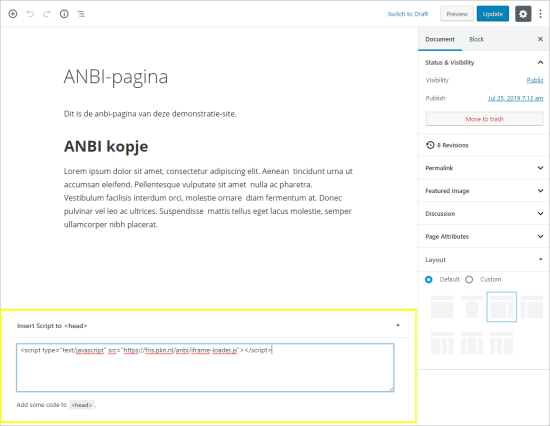Viewport: 550px width, 426px height.
Task: Expand the Page Attributes section
Action: tap(484, 237)
